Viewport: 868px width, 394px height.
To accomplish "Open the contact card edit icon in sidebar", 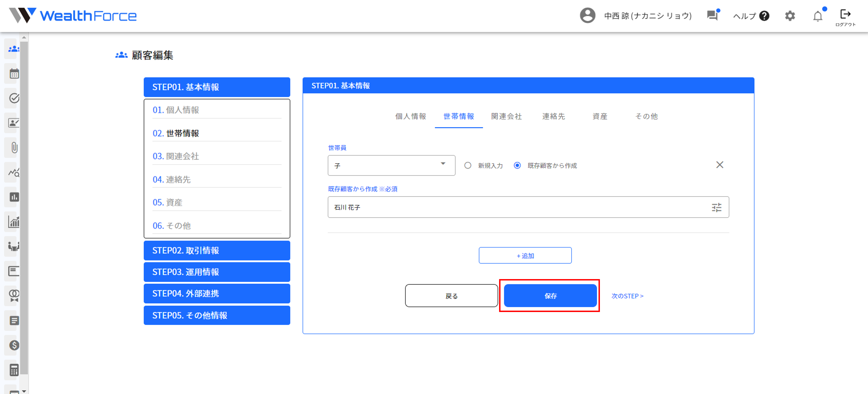I will pyautogui.click(x=14, y=123).
